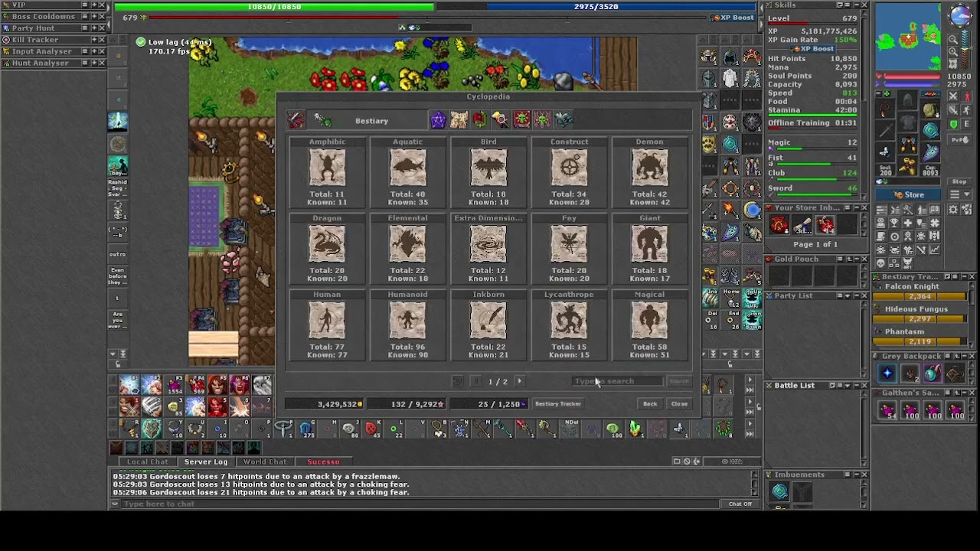Use the blue mana potion hotkey G
Image resolution: width=980 pixels, height=551 pixels.
[x=306, y=429]
